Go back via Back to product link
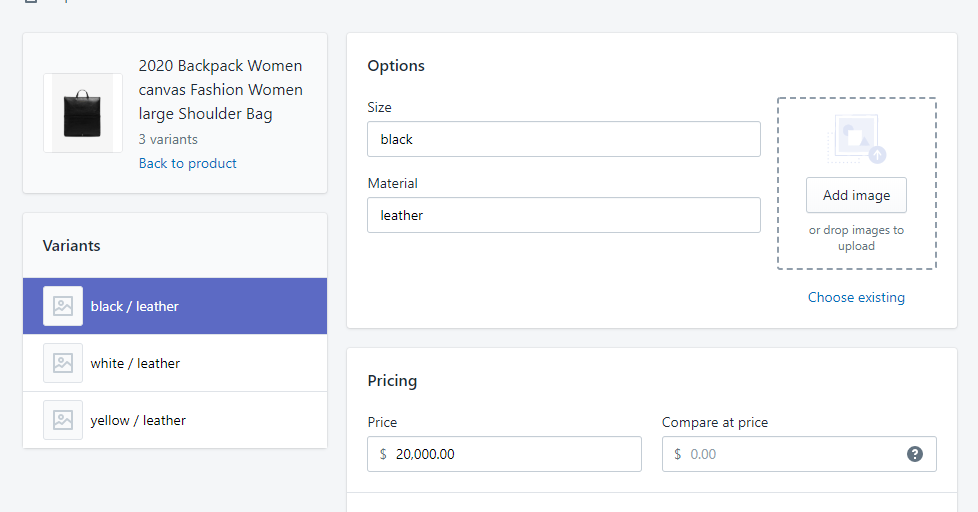The width and height of the screenshot is (978, 512). (188, 163)
